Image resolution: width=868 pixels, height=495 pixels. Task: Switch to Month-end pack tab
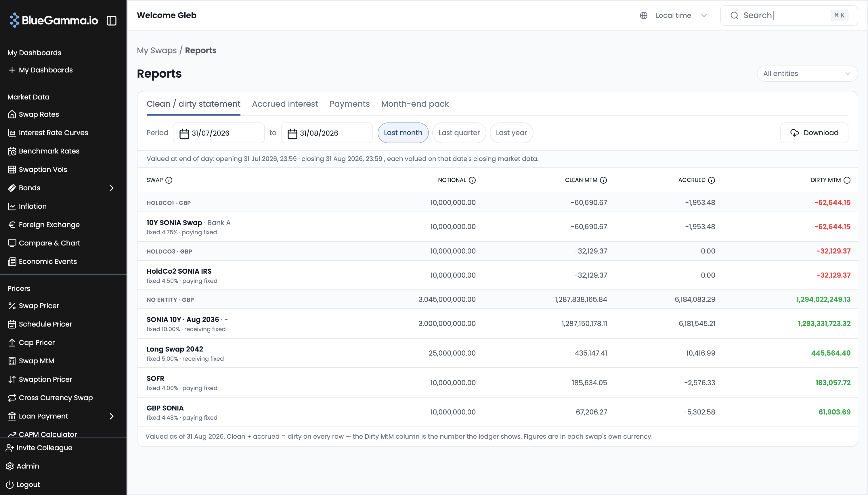tap(415, 104)
